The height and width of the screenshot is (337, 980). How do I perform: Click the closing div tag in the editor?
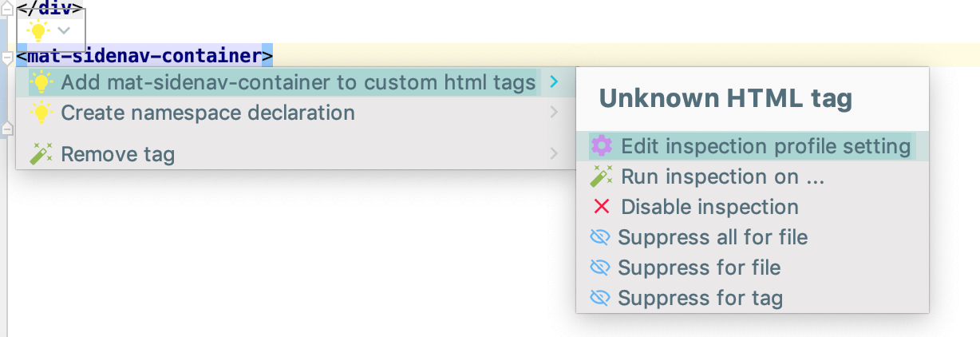click(x=50, y=8)
